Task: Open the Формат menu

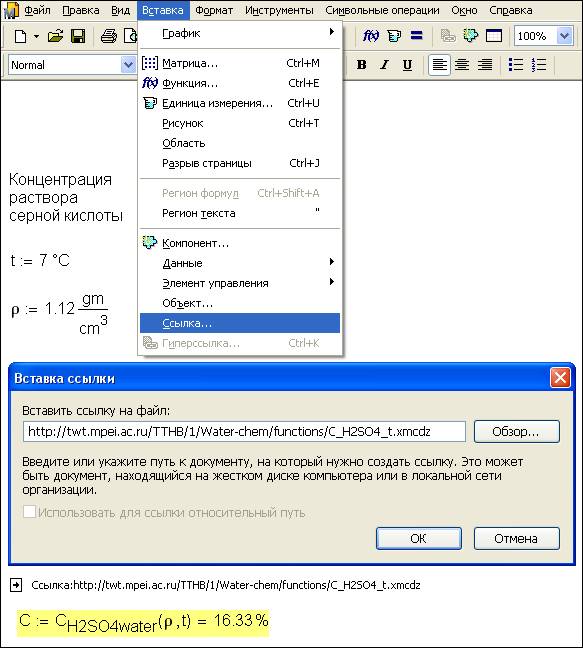Action: (x=214, y=10)
